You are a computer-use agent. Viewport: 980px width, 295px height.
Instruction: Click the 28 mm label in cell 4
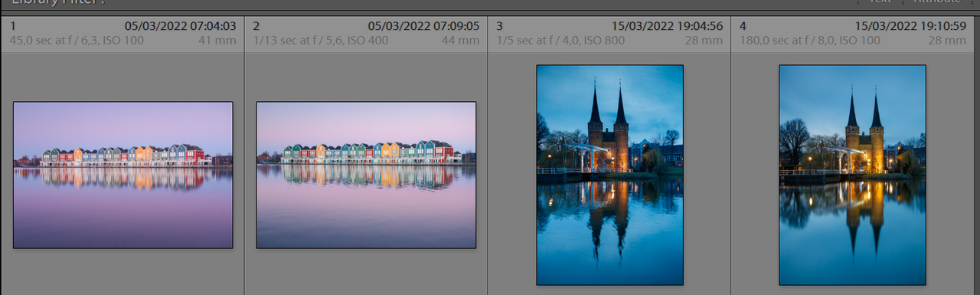coord(947,41)
